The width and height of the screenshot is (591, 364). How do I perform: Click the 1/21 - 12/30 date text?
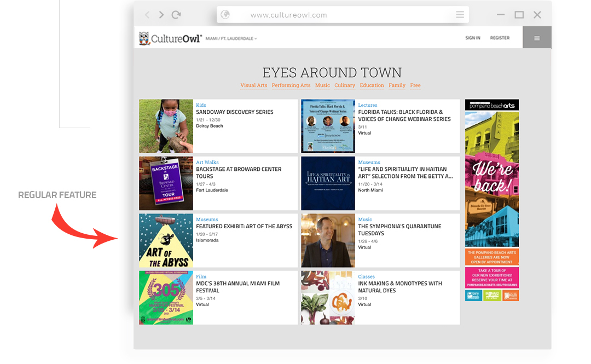click(208, 120)
